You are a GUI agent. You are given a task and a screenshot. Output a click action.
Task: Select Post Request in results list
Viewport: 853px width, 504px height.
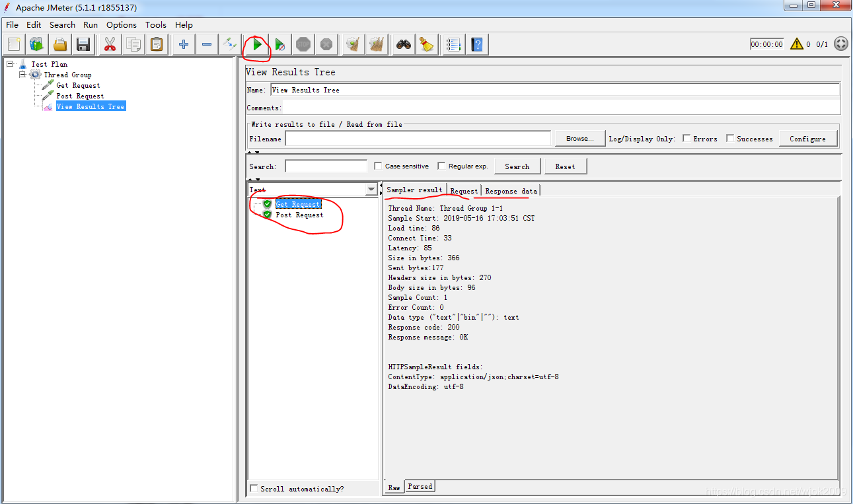click(299, 215)
